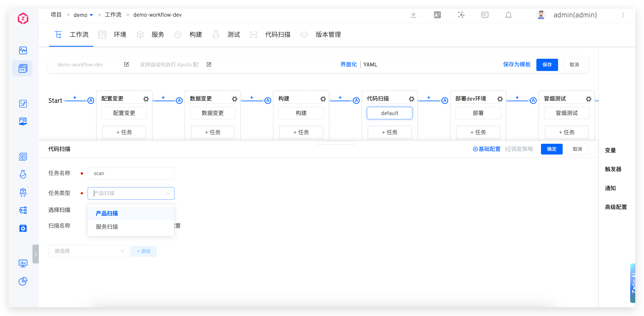Click the blue 确定 button
Viewport: 644px width, 316px height.
pyautogui.click(x=551, y=149)
